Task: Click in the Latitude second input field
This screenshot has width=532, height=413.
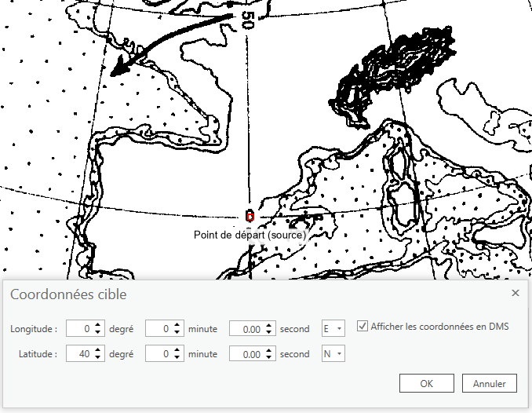Action: (x=246, y=354)
